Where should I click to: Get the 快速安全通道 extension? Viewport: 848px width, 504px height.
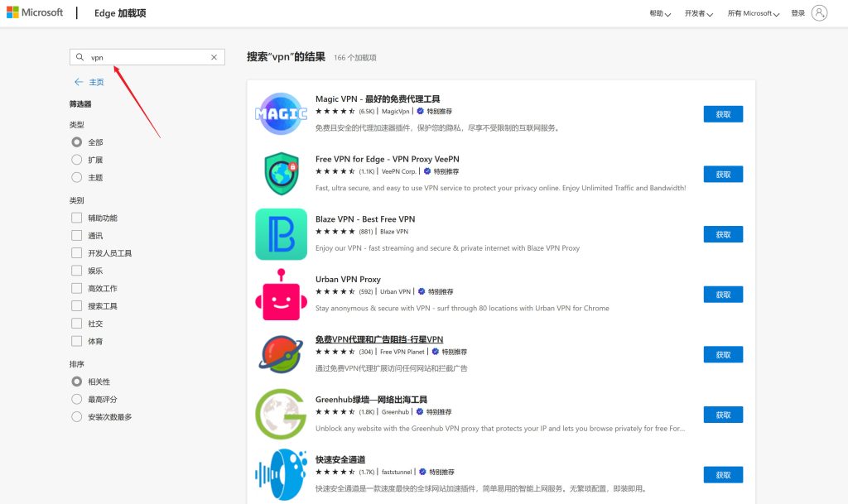pyautogui.click(x=723, y=474)
